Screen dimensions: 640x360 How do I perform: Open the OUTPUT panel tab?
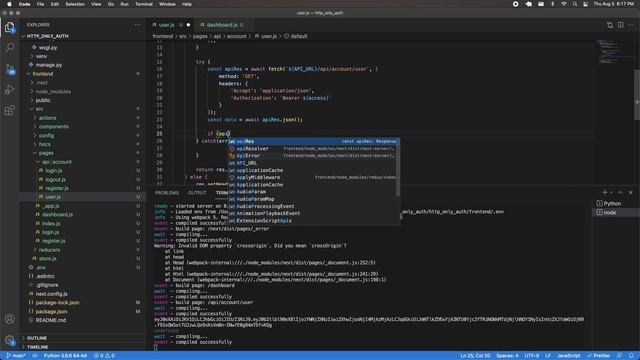coord(197,193)
